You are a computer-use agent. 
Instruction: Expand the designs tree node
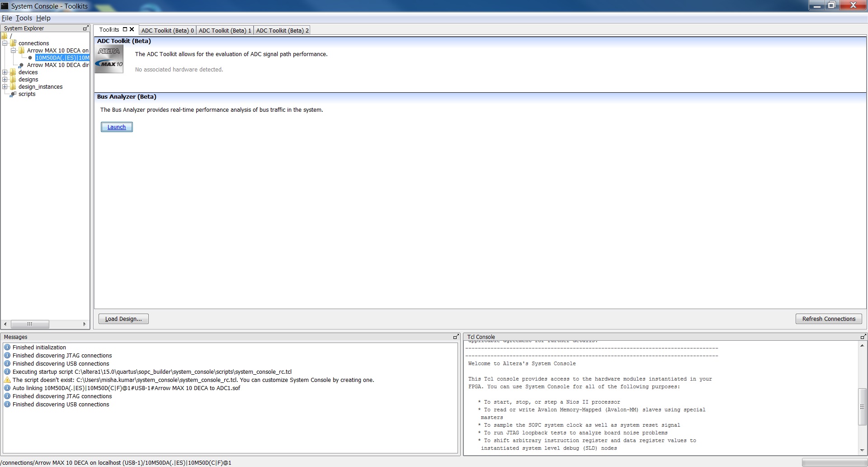click(5, 79)
